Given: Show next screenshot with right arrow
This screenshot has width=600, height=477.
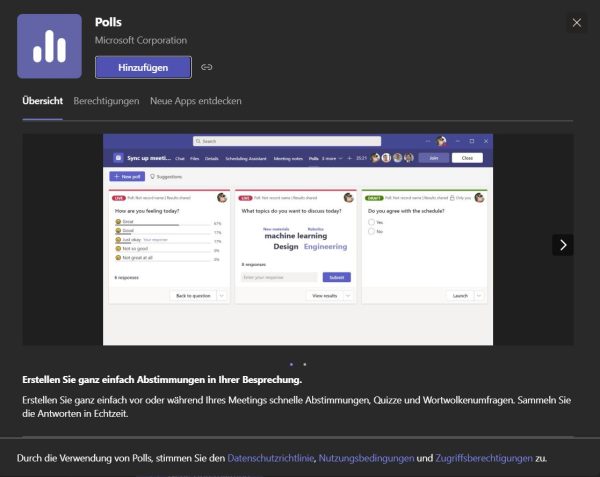Looking at the screenshot, I should [562, 245].
